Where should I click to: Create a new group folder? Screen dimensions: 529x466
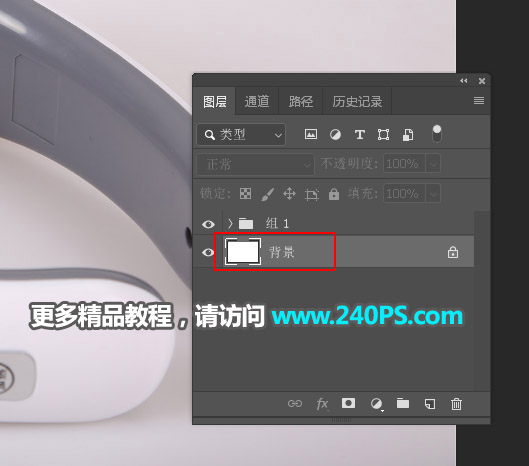click(x=403, y=403)
